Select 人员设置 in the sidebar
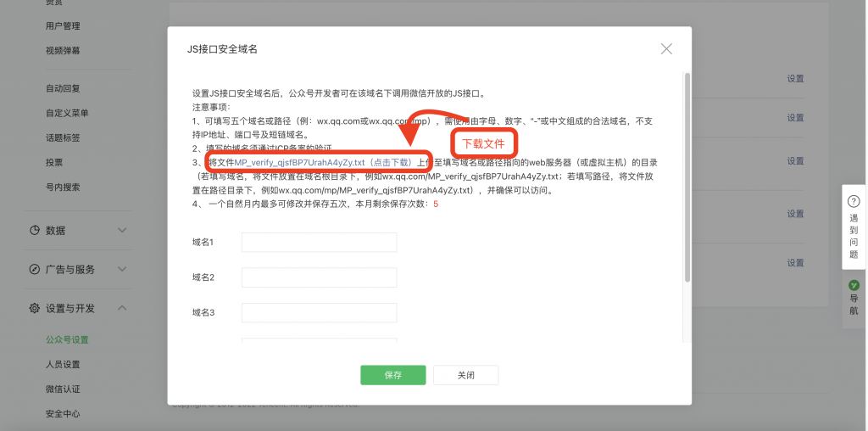 [63, 365]
